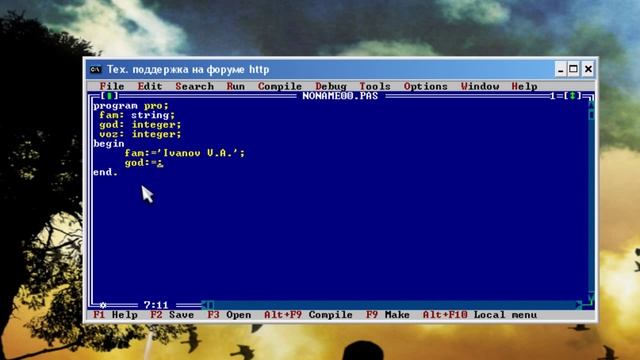Viewport: 640px width, 360px height.
Task: Click F1 Help in the status bar
Action: pos(115,315)
